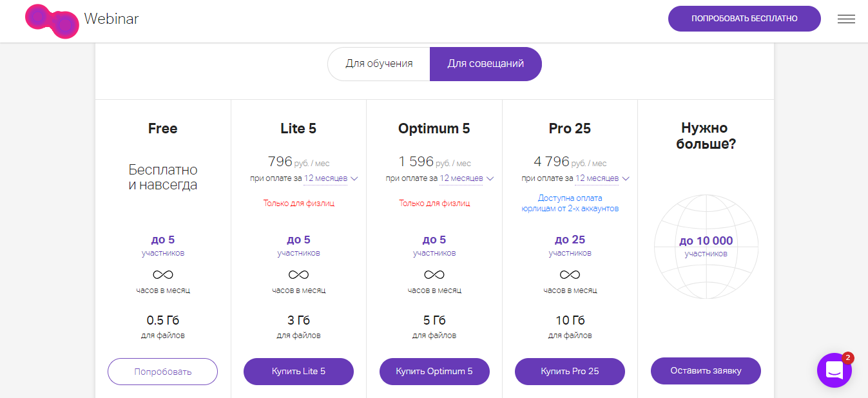868x398 pixels.
Task: Click the Webinar brand name text
Action: (111, 19)
